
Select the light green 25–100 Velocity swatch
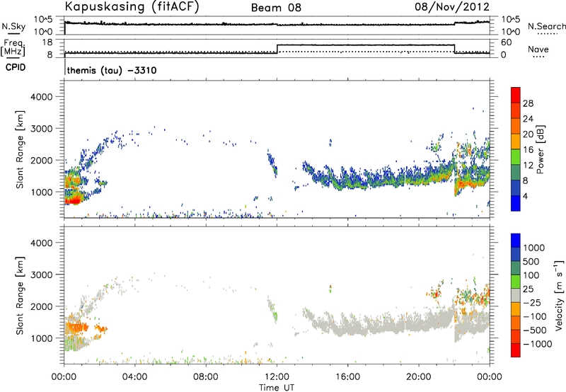click(516, 282)
